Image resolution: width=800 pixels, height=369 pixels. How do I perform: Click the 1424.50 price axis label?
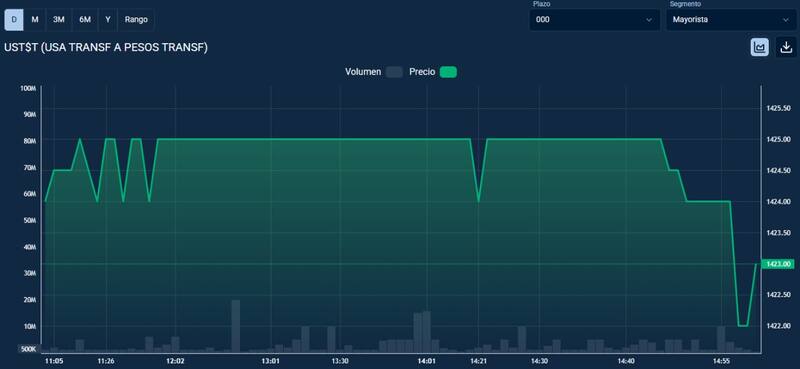[x=778, y=170]
